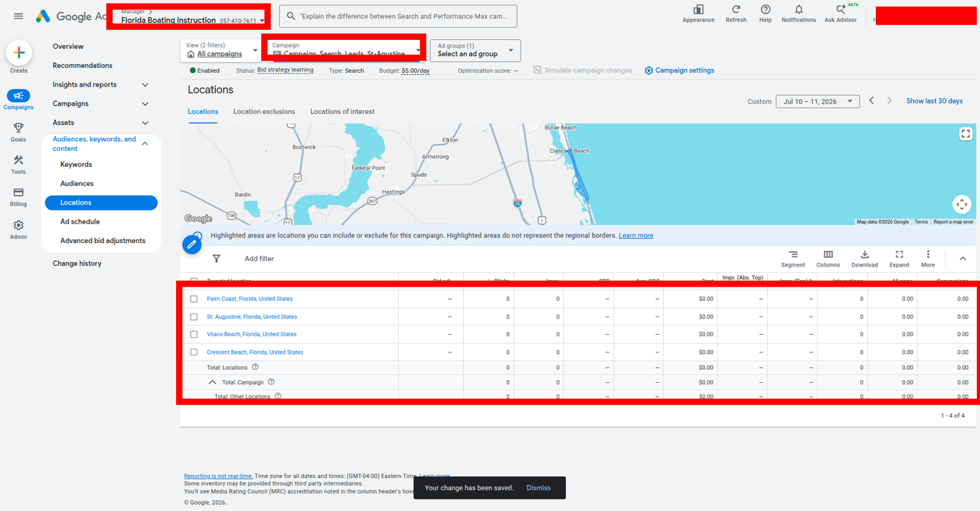Open the main hamburger menu

(18, 16)
